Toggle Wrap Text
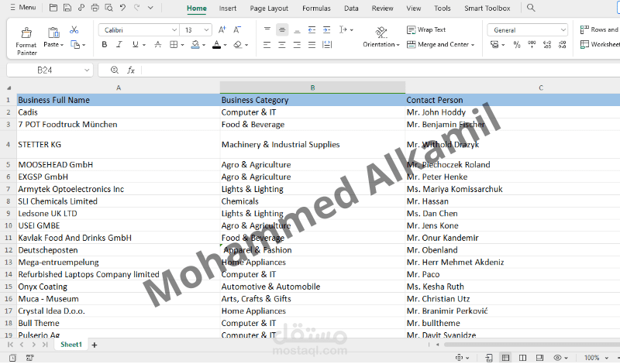The width and height of the screenshot is (620, 364). [x=426, y=29]
